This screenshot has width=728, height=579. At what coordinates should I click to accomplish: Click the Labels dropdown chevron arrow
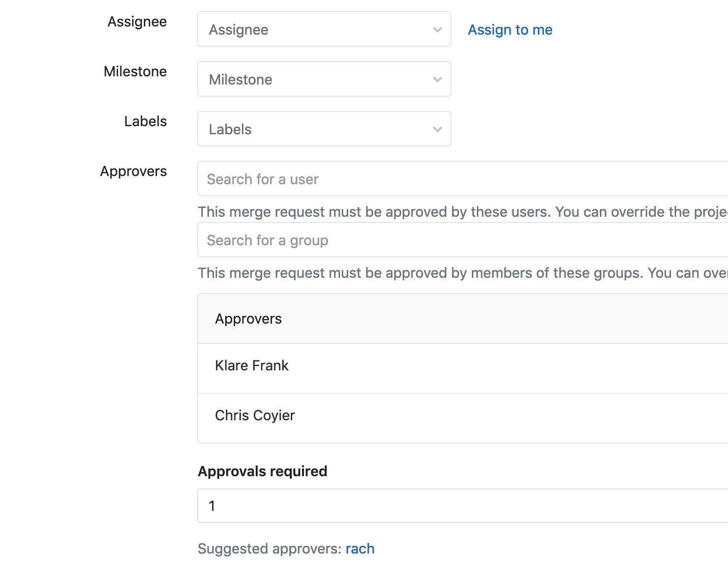pos(437,129)
